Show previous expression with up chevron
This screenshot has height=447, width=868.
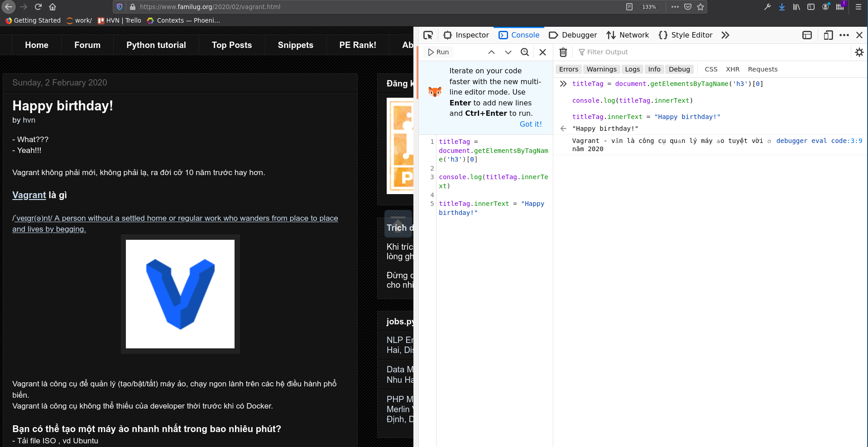(x=491, y=52)
